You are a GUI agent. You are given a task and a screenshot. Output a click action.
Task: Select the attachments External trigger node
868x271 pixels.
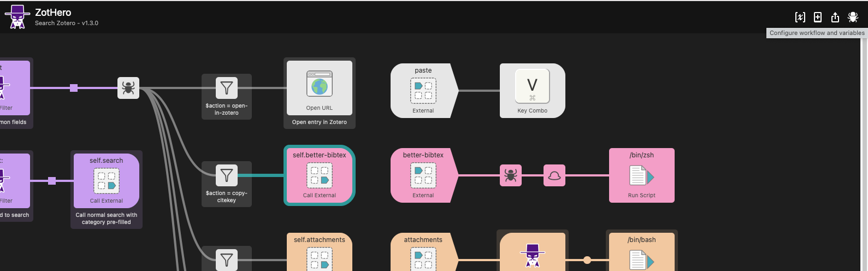[424, 252]
